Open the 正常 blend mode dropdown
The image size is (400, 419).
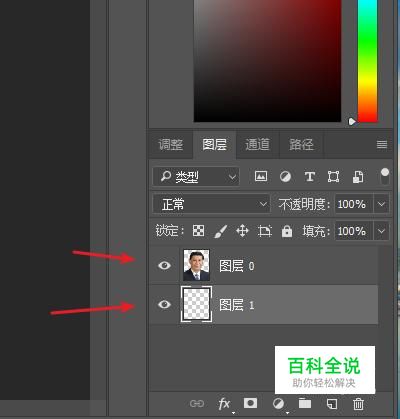(x=211, y=204)
